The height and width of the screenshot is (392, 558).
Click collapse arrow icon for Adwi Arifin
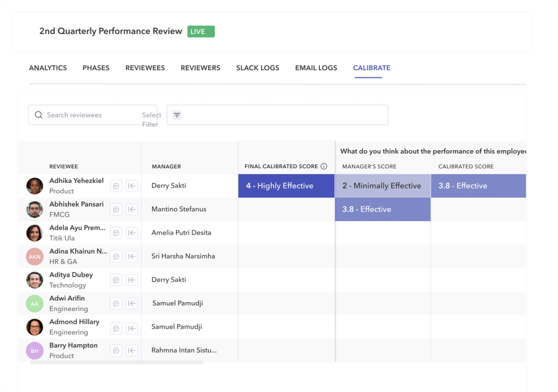point(132,303)
